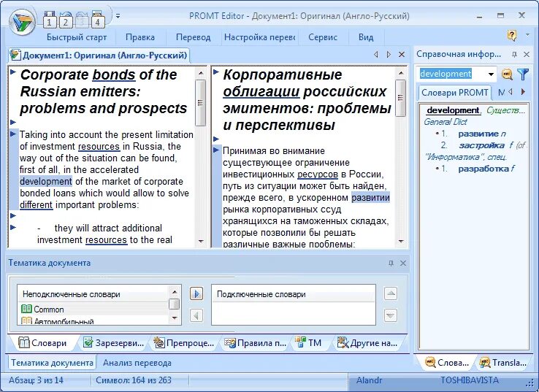Open the Вид ribbon tab
This screenshot has height=392, width=539.
click(x=366, y=37)
